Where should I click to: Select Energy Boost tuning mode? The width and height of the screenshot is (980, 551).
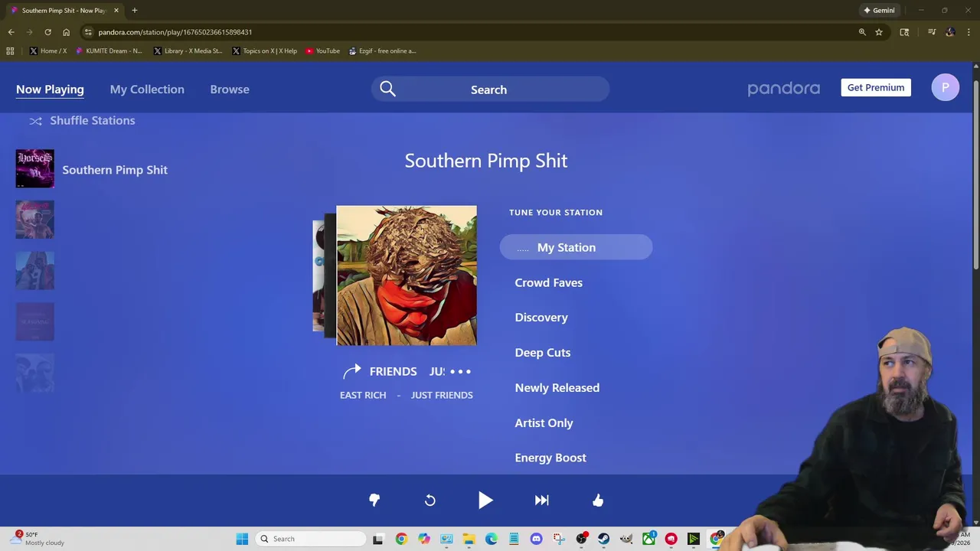pos(550,458)
